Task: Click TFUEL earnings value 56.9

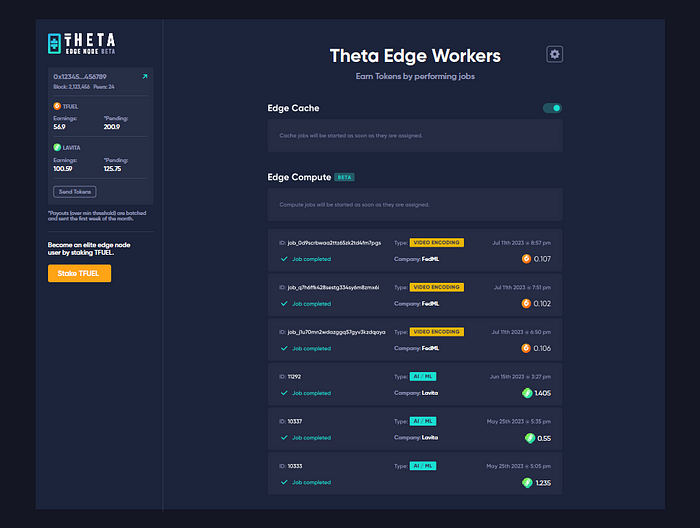Action: [x=59, y=127]
